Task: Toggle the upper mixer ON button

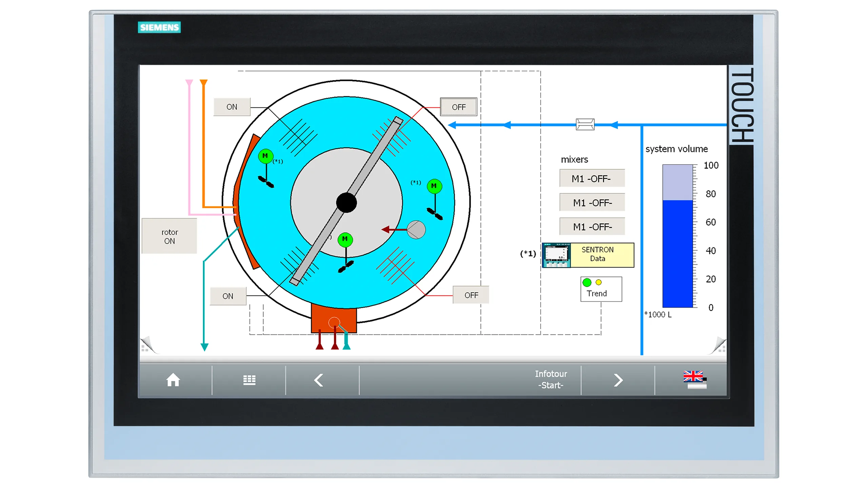Action: click(x=232, y=106)
